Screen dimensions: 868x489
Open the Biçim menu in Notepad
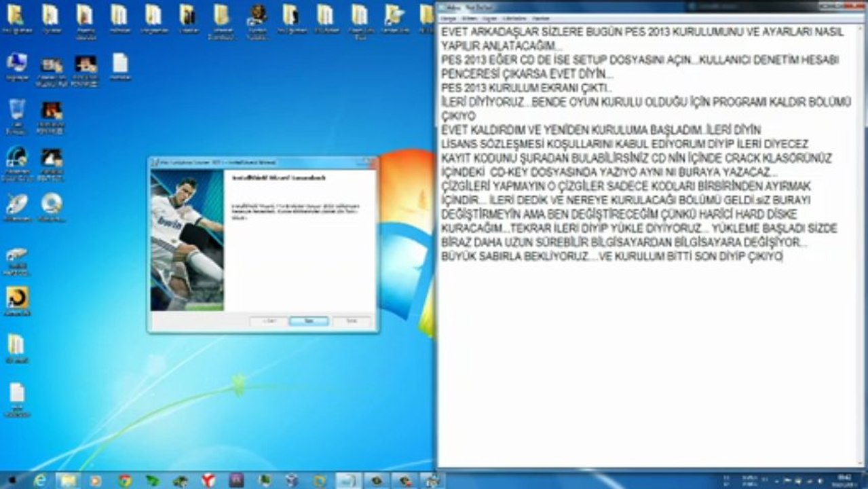coord(489,18)
